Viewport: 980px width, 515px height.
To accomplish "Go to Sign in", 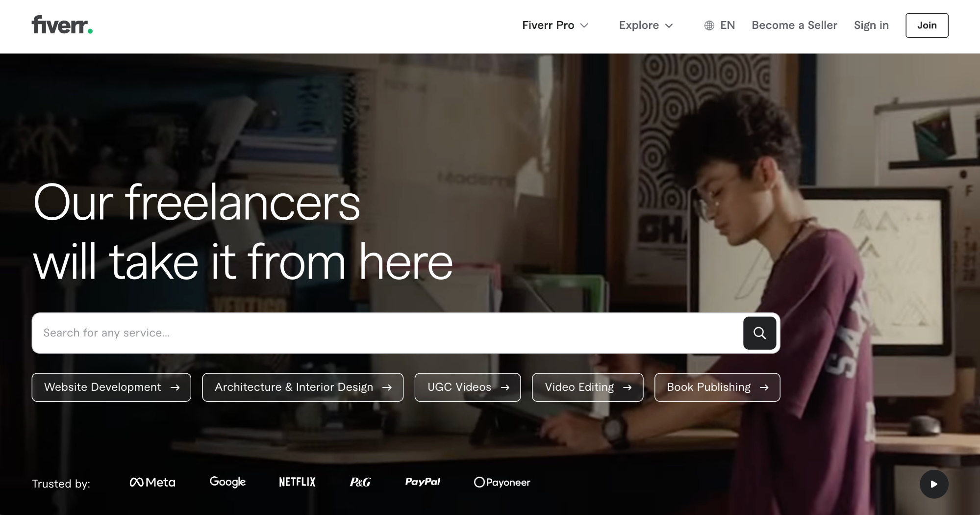I will pyautogui.click(x=871, y=26).
